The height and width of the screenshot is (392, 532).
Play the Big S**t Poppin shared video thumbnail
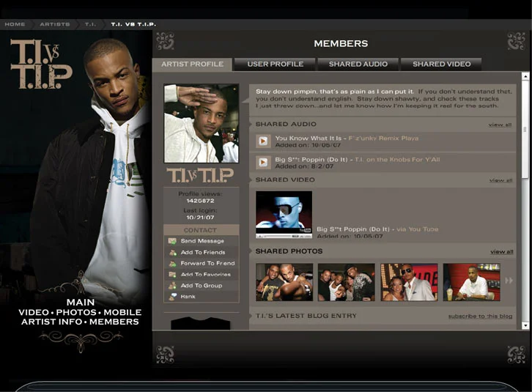point(284,215)
